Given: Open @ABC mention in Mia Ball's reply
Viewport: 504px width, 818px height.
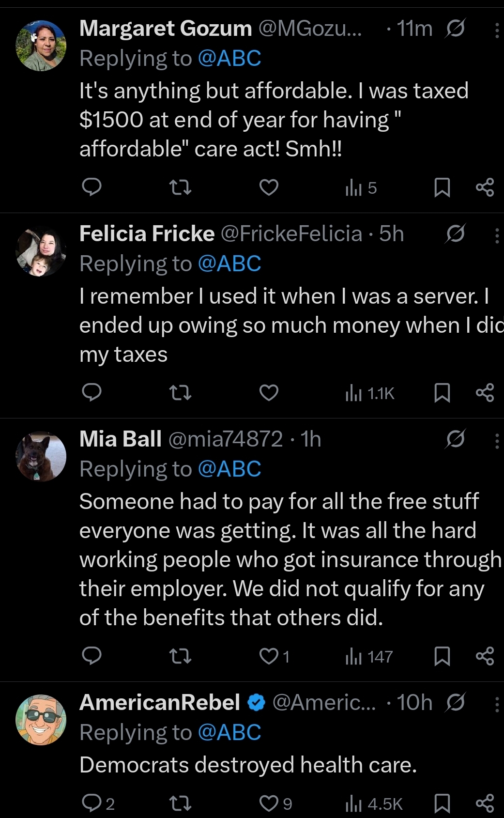Looking at the screenshot, I should point(229,469).
